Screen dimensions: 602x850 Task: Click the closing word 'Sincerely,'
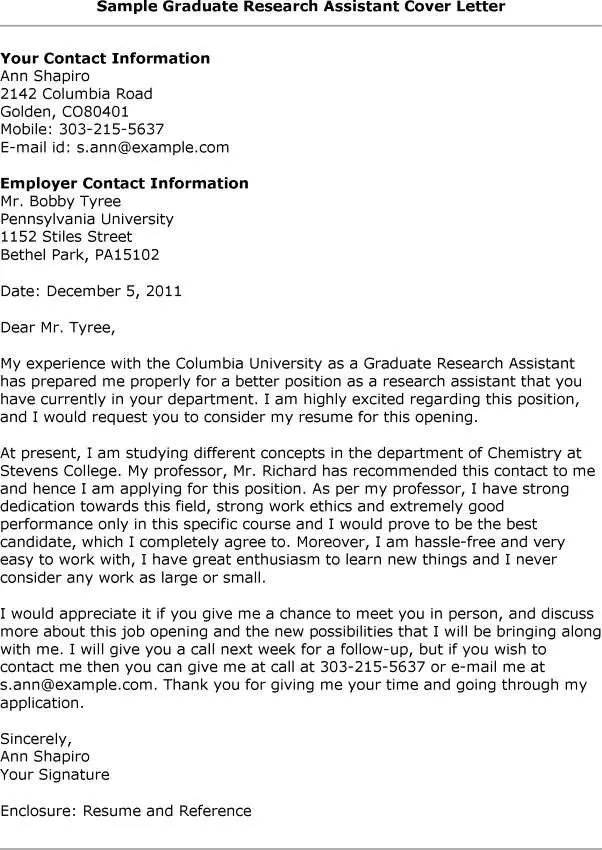click(36, 739)
